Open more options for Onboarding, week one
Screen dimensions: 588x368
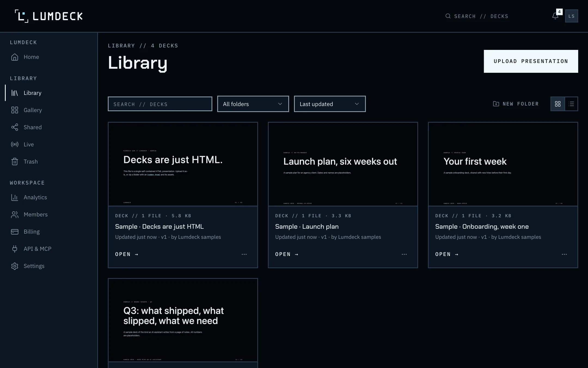(564, 254)
